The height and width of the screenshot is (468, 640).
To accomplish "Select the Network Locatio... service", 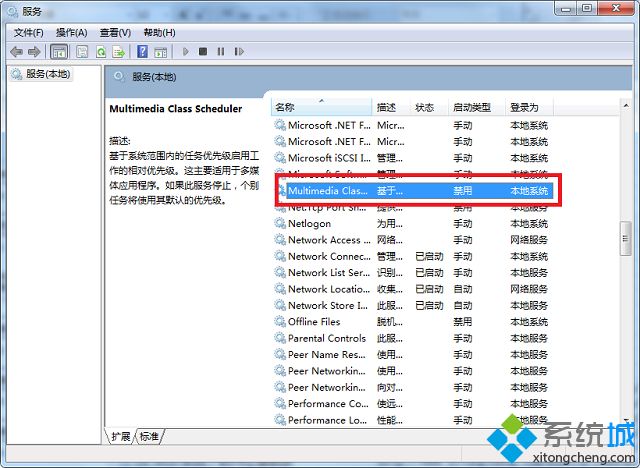I will coord(329,289).
